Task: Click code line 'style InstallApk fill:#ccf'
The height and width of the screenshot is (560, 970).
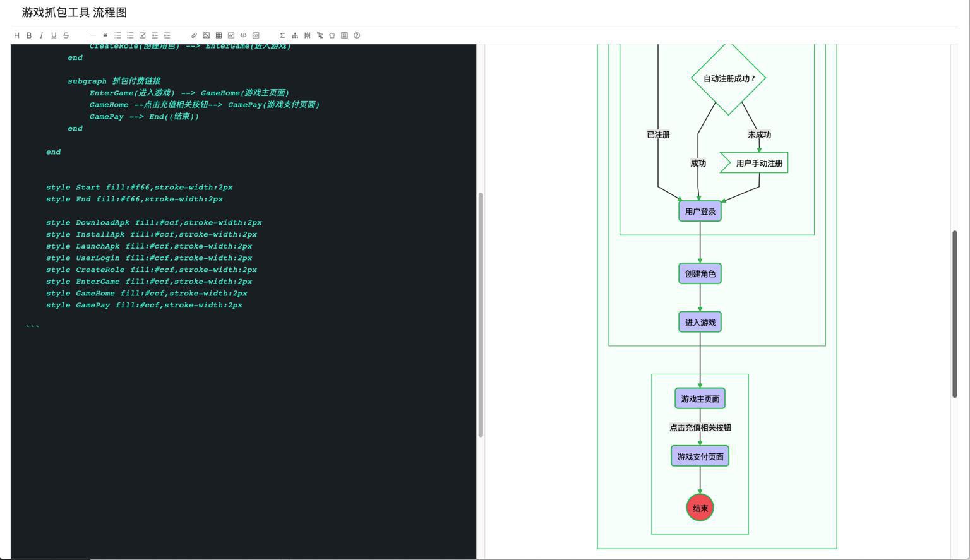Action: point(152,234)
